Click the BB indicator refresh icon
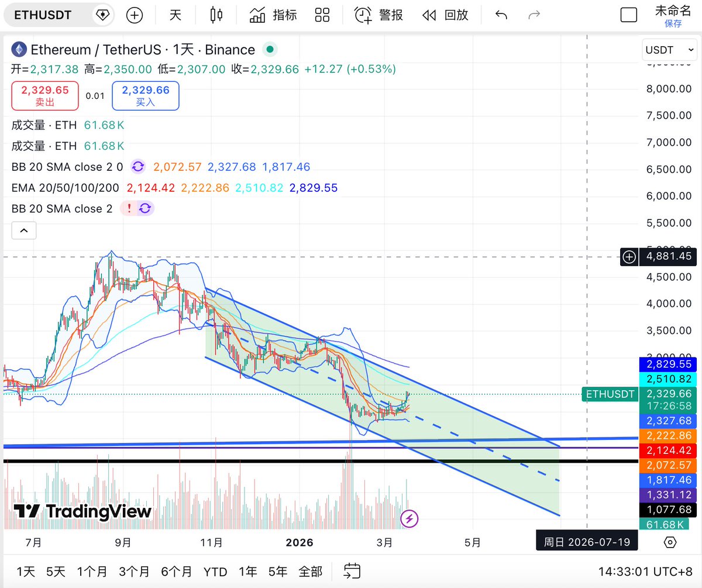702x588 pixels. click(x=138, y=167)
